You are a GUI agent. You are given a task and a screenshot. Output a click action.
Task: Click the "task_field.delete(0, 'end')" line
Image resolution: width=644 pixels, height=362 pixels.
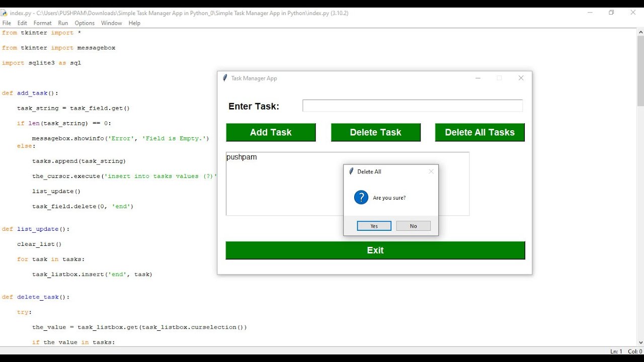(x=83, y=207)
